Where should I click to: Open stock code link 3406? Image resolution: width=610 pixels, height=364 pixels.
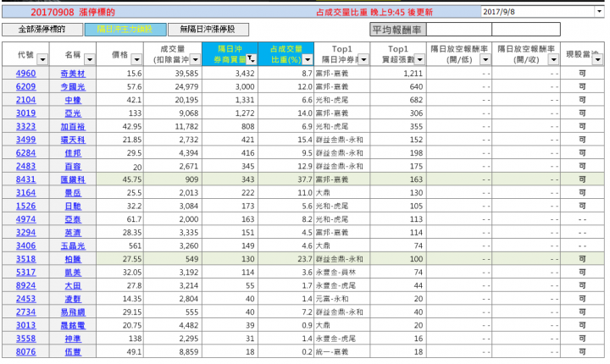click(x=25, y=245)
